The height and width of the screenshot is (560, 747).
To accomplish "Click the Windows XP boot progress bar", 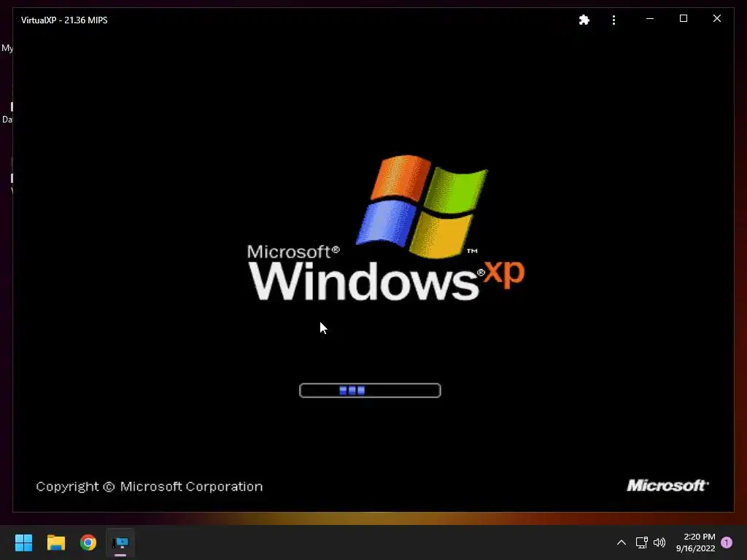I will (370, 391).
